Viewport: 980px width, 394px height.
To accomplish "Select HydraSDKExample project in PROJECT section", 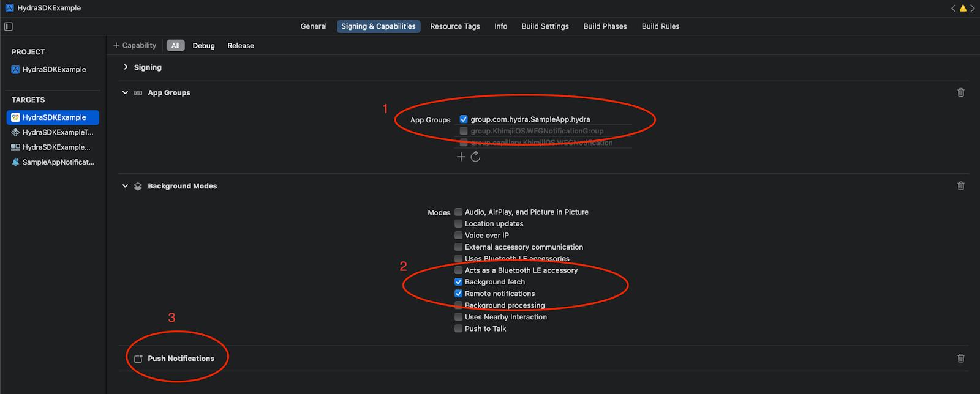I will (53, 70).
